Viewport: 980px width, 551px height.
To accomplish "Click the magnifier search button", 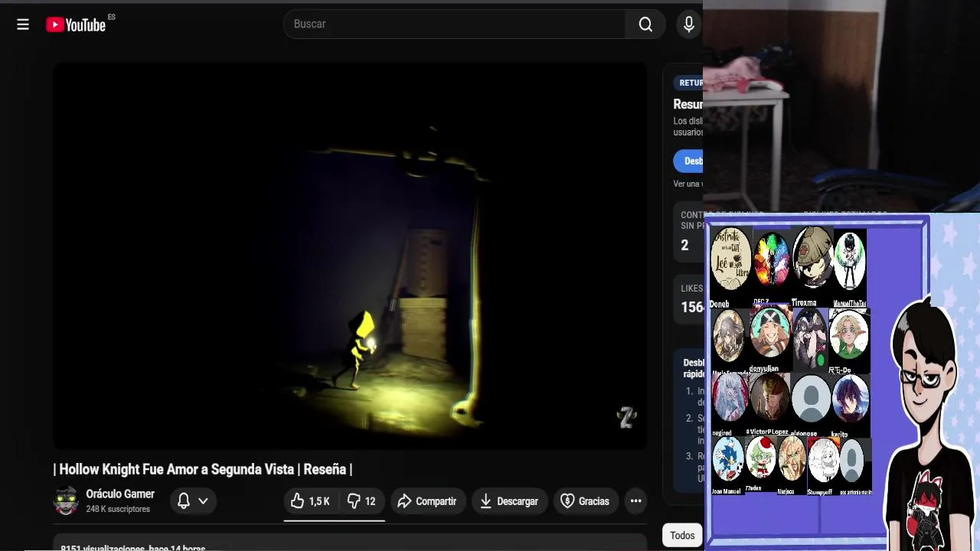I will (x=645, y=24).
